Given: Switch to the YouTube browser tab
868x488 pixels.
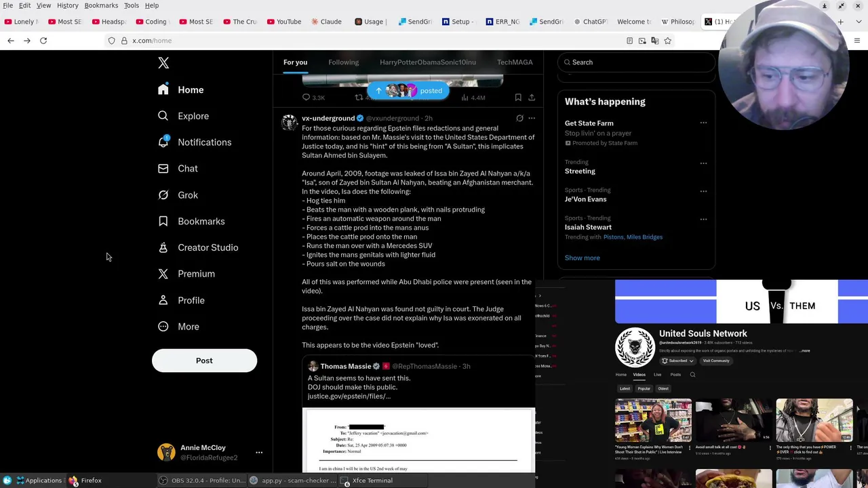Looking at the screenshot, I should coord(284,22).
